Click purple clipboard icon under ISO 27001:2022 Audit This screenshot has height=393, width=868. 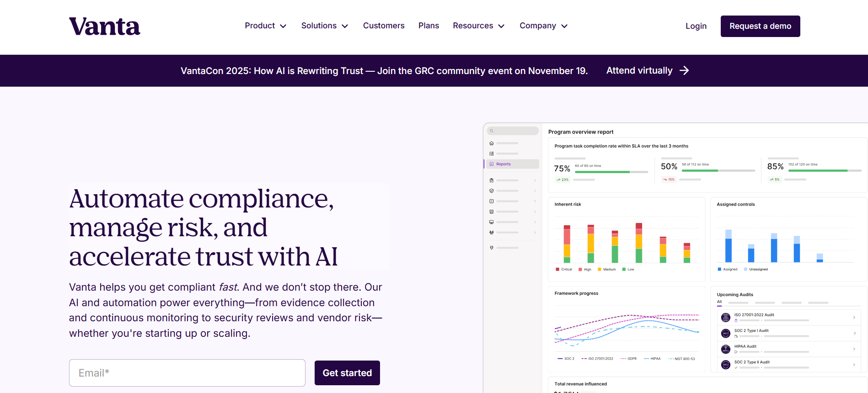[x=736, y=320]
